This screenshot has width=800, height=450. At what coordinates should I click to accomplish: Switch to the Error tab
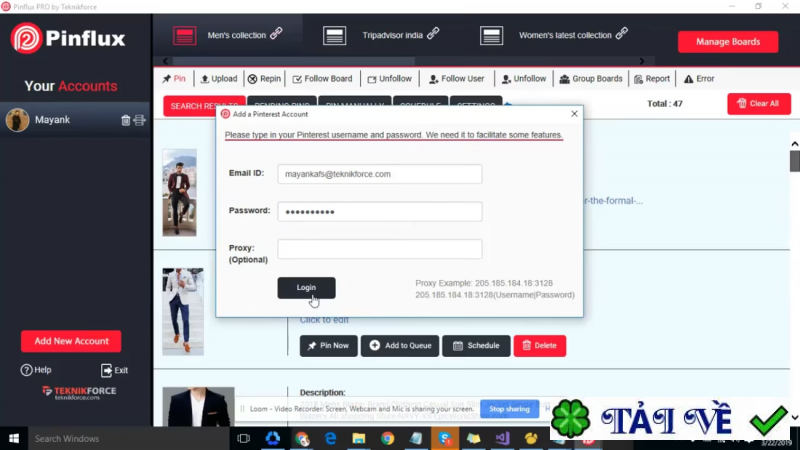coord(699,79)
